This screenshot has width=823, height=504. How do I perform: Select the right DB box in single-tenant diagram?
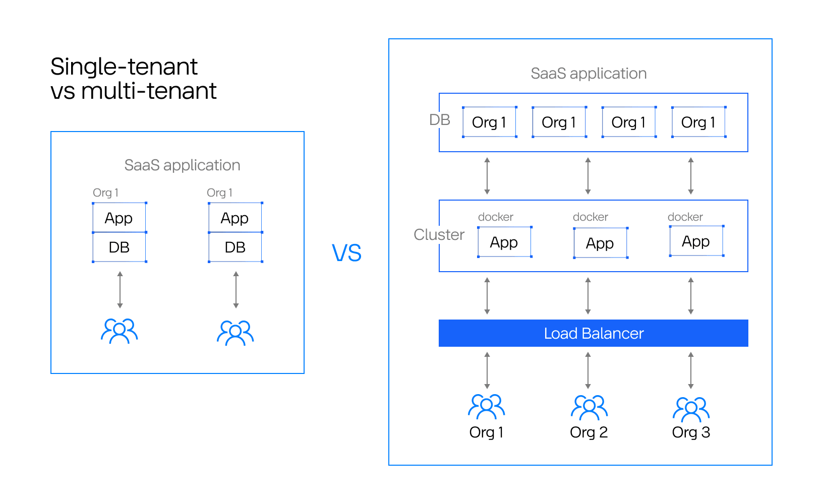tap(236, 247)
